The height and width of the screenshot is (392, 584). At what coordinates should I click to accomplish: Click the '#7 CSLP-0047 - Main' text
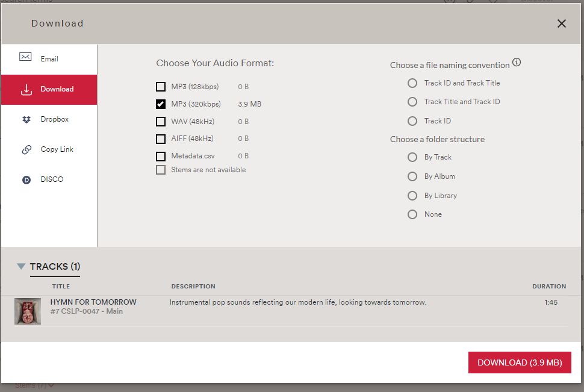(x=87, y=311)
